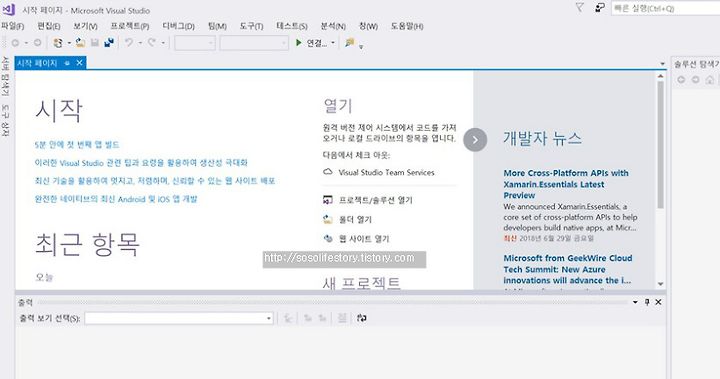This screenshot has height=379, width=720.
Task: Open the 팀(M) menu
Action: point(217,26)
